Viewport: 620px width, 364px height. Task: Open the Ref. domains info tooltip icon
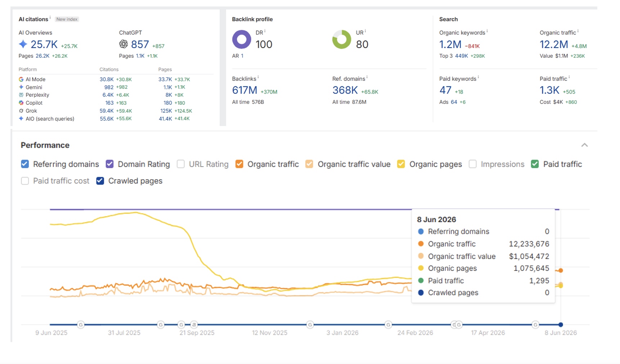click(367, 77)
